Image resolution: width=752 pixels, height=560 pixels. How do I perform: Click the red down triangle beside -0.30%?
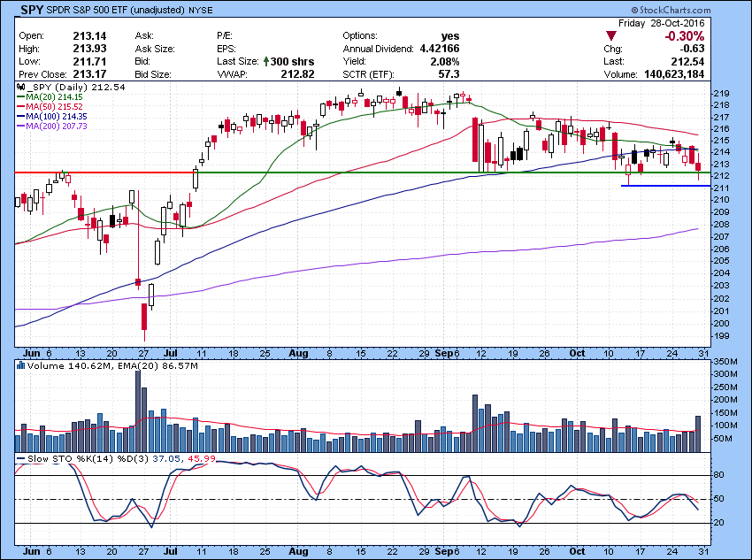click(611, 36)
